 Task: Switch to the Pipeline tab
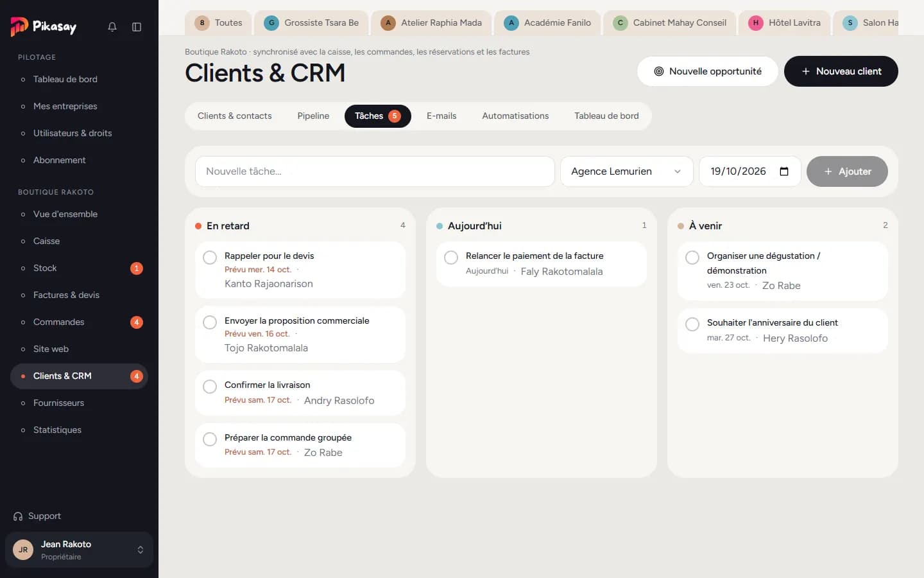coord(313,116)
